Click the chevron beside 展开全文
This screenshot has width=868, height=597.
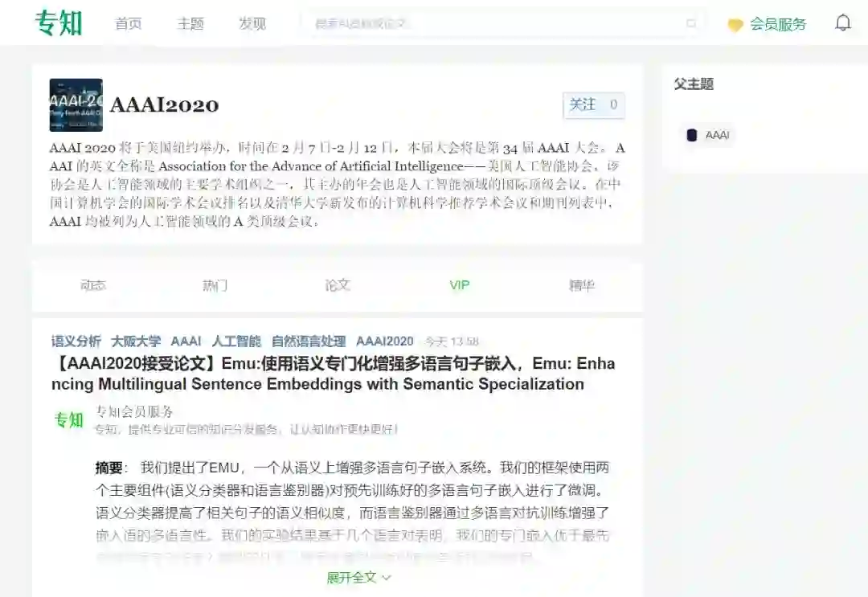point(387,579)
